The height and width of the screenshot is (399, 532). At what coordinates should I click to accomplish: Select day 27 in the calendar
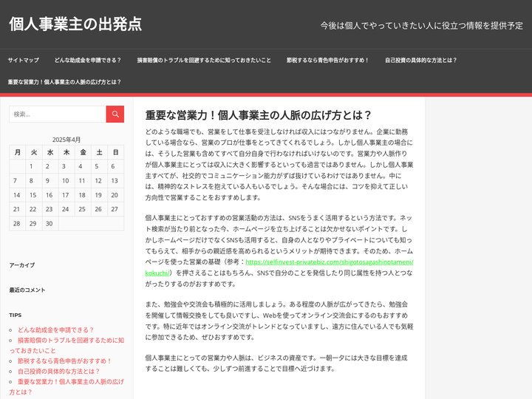(115, 209)
